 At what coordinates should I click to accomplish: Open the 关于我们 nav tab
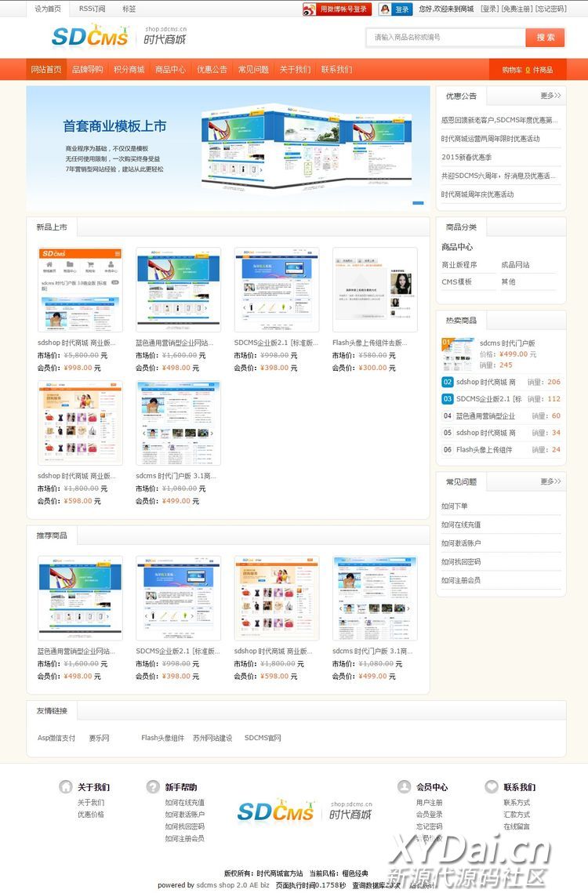(295, 70)
